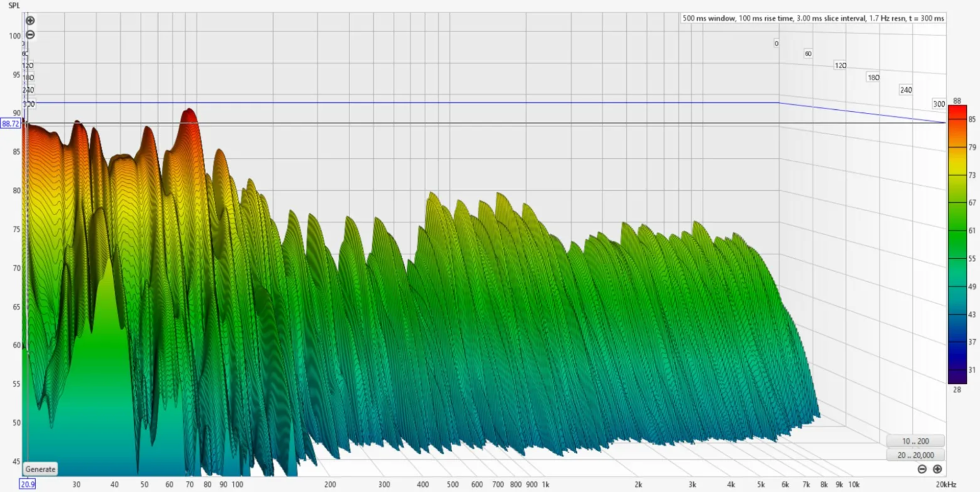Viewport: 980px width, 492px height.
Task: Click the blue region of the color scale
Action: click(x=957, y=337)
